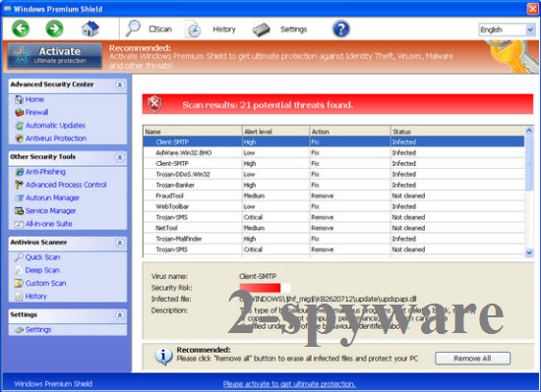
Task: Click the Advanced Process Control icon
Action: pyautogui.click(x=20, y=185)
